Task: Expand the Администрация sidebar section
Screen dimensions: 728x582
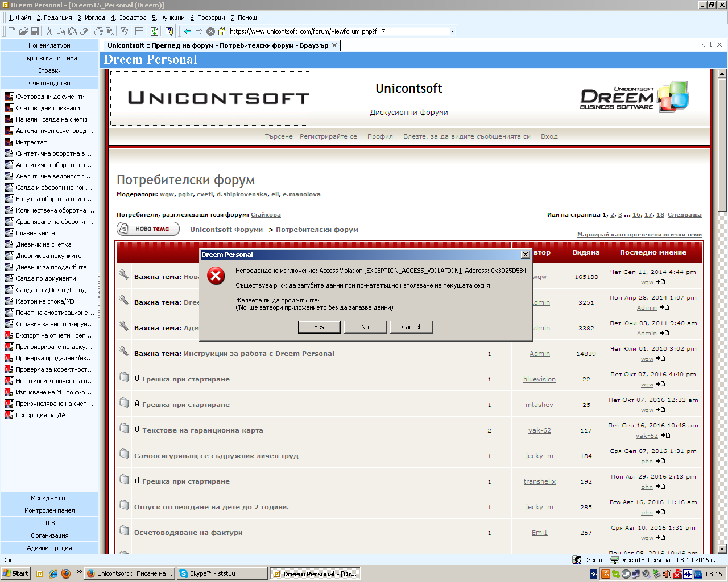Action: (x=49, y=548)
